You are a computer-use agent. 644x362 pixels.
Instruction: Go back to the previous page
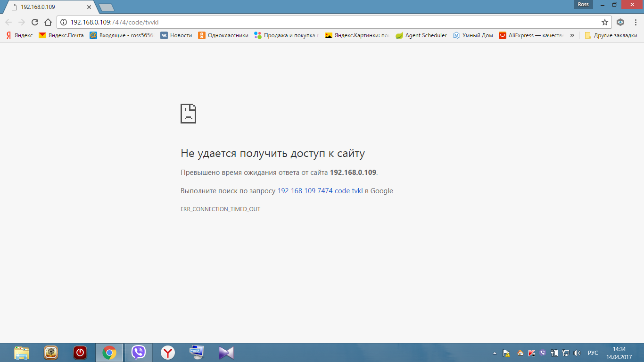(8, 22)
